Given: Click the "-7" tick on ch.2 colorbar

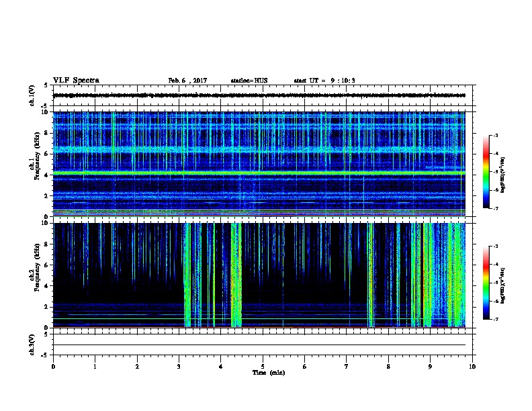Looking at the screenshot, I should (x=495, y=319).
